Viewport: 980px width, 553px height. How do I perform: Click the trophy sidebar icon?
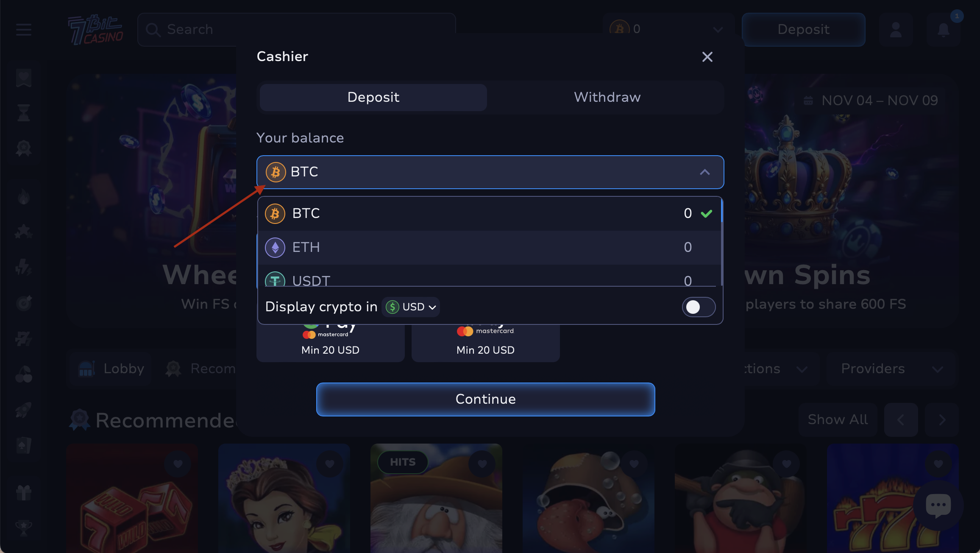(x=24, y=528)
